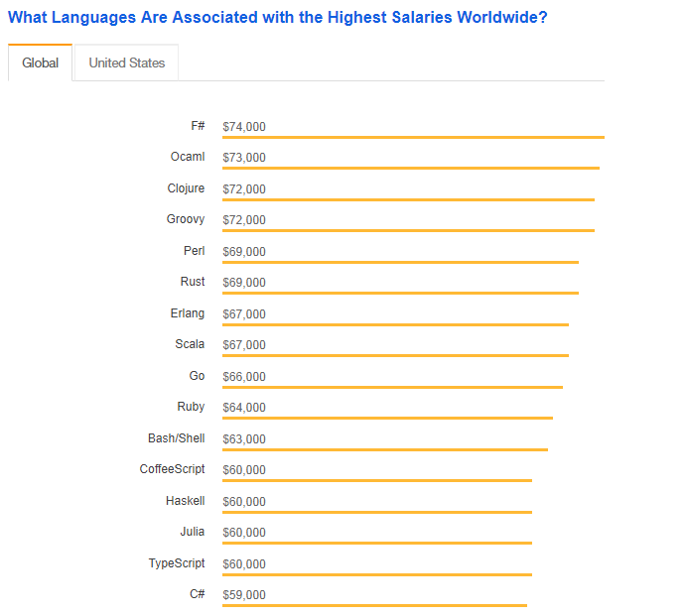Click the TypeScript language label
Screen dimensions: 685x616
[177, 563]
